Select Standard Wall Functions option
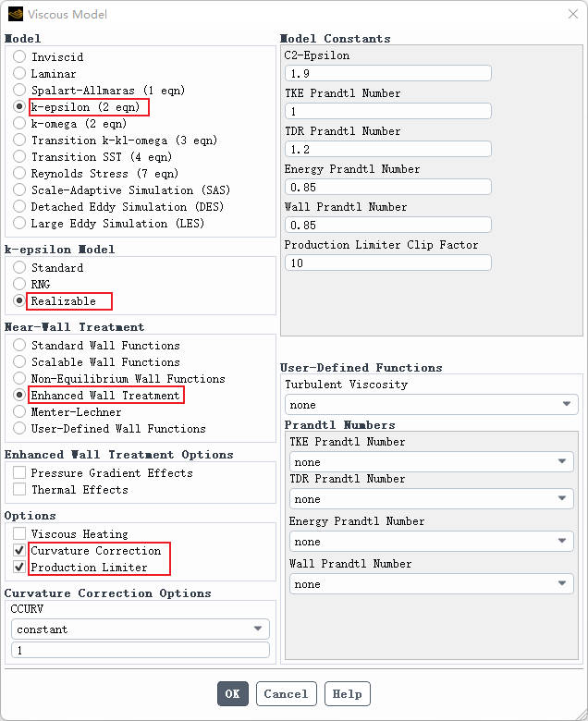The height and width of the screenshot is (721, 588). click(19, 346)
